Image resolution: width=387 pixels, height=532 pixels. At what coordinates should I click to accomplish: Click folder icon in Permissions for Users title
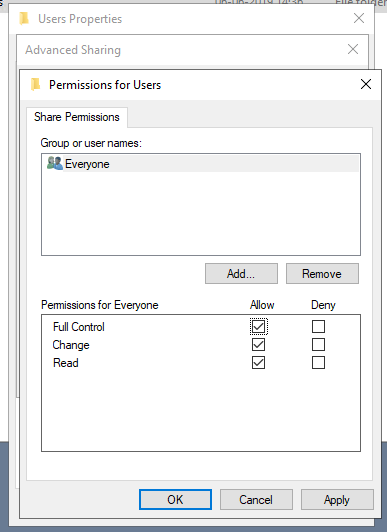click(36, 84)
